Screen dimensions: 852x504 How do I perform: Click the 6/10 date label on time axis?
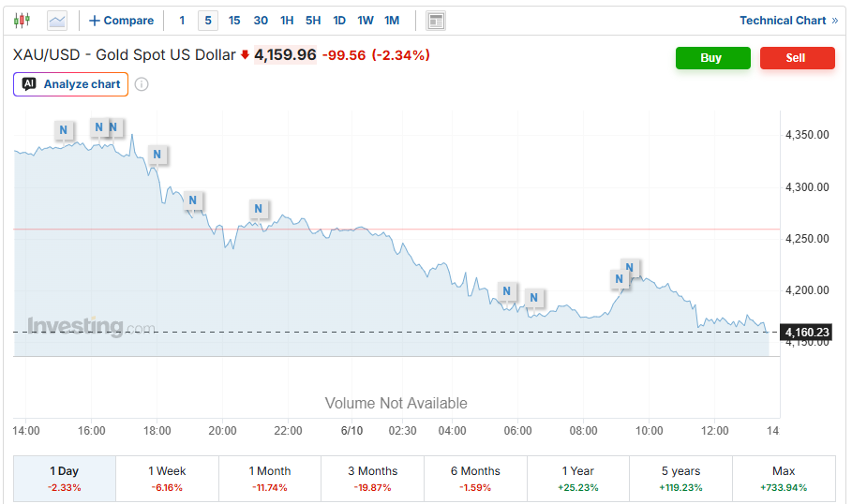click(352, 431)
